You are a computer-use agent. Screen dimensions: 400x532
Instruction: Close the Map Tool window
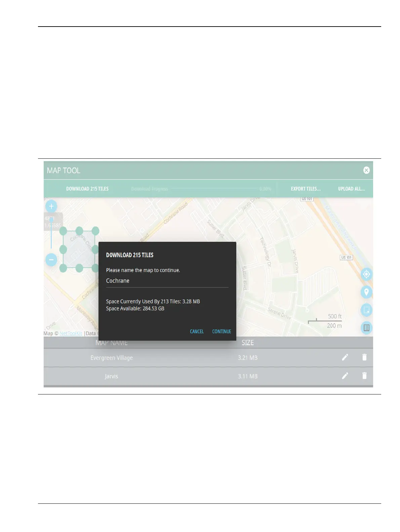(366, 170)
